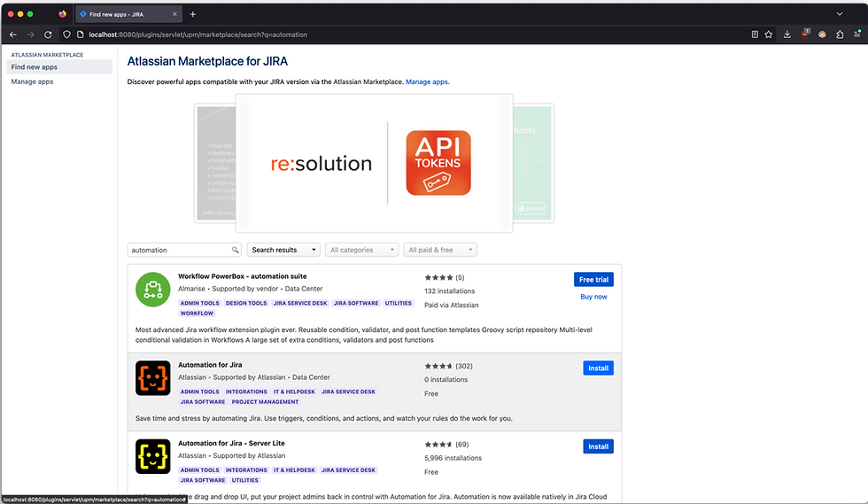Bookmark this page with the star icon
This screenshot has width=868, height=504.
tap(769, 35)
